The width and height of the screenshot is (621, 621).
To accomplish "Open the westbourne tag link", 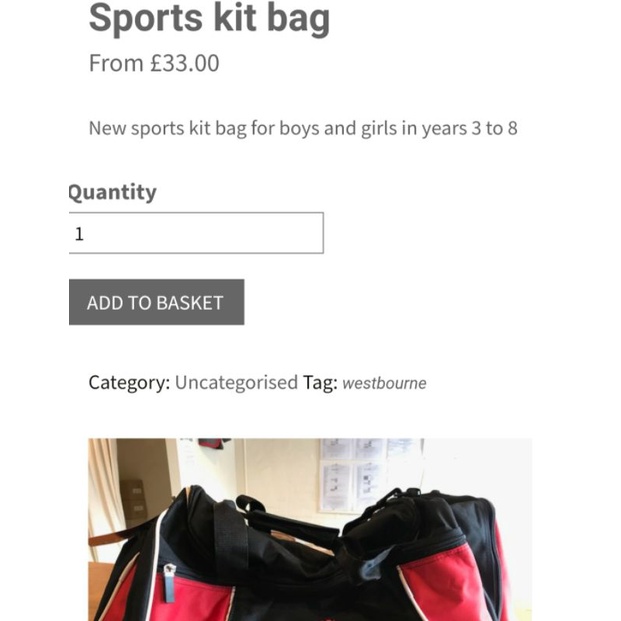I will pos(384,383).
